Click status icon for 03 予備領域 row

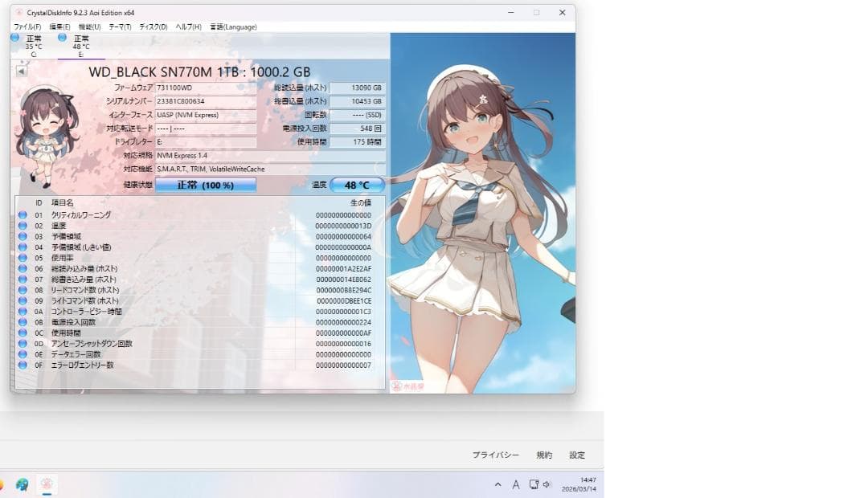coord(23,236)
